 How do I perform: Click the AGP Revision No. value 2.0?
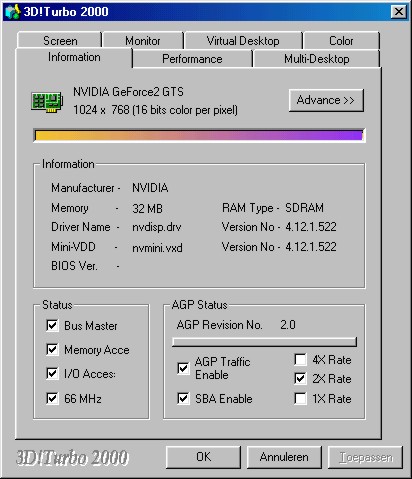click(x=288, y=325)
